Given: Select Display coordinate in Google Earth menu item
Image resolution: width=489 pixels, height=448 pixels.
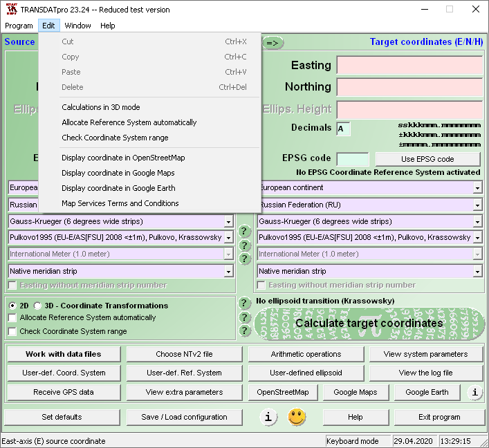Looking at the screenshot, I should click(149, 188).
